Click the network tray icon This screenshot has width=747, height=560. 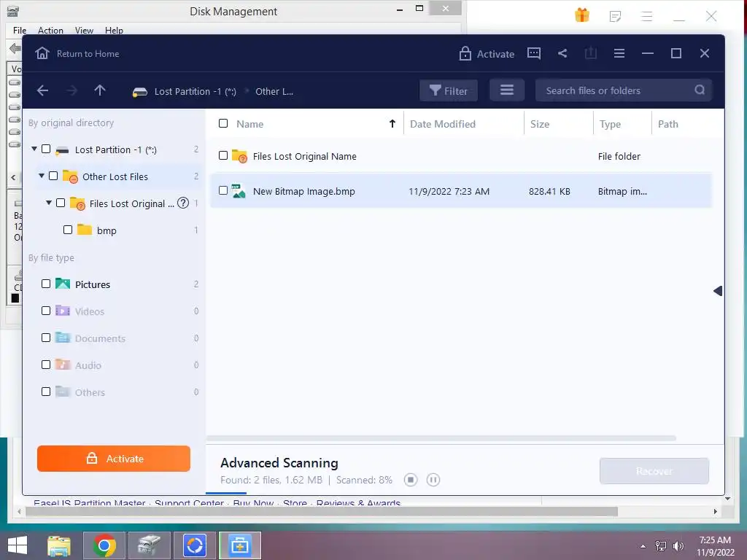tap(661, 546)
